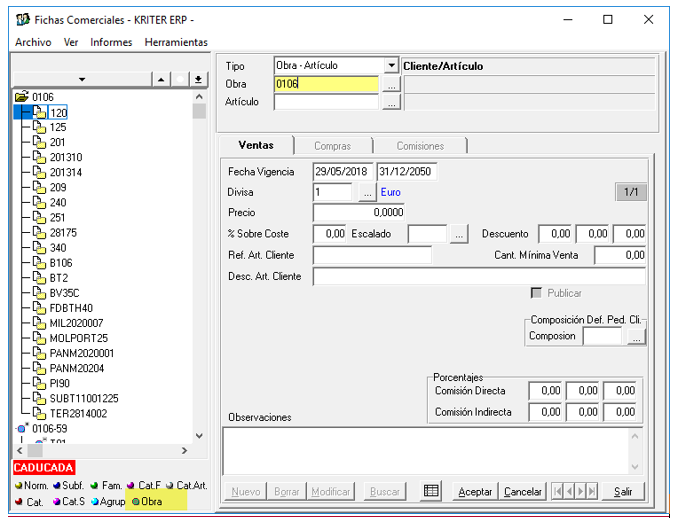Click the Obra browse ellipsis button
676x522 pixels.
(x=391, y=84)
